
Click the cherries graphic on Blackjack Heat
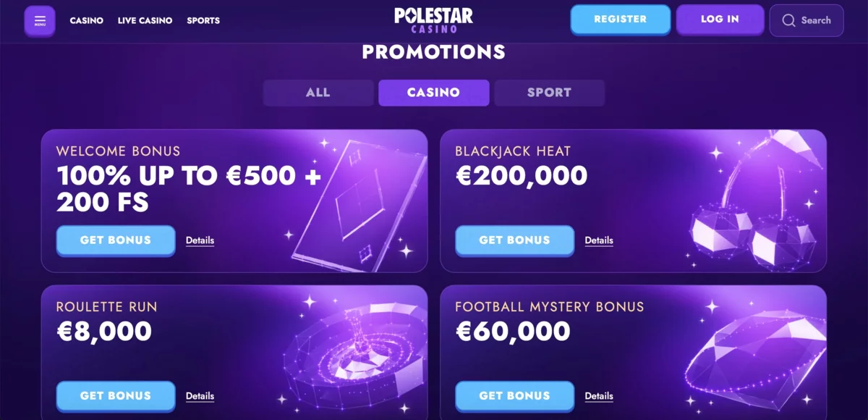click(752, 217)
